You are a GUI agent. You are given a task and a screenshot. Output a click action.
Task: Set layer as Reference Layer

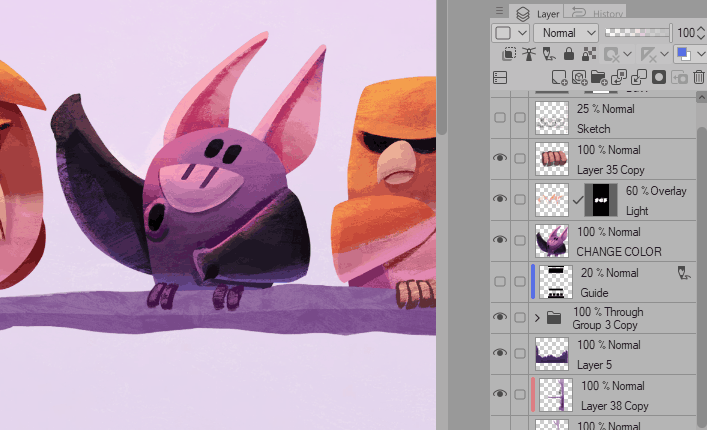[529, 54]
